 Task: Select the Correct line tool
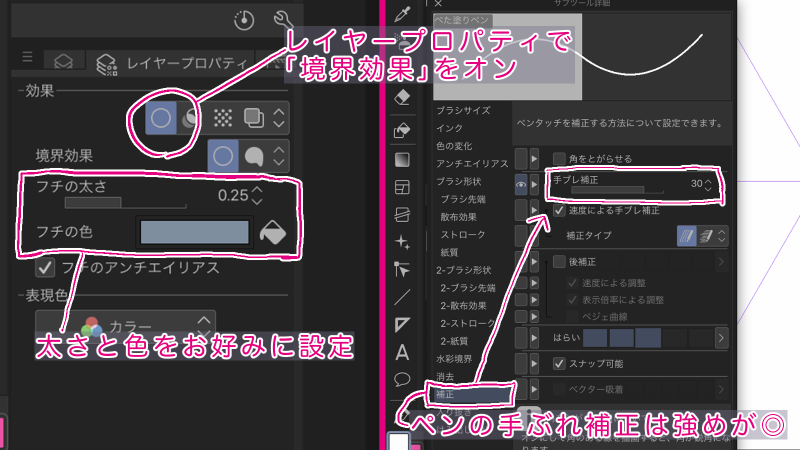(x=402, y=269)
